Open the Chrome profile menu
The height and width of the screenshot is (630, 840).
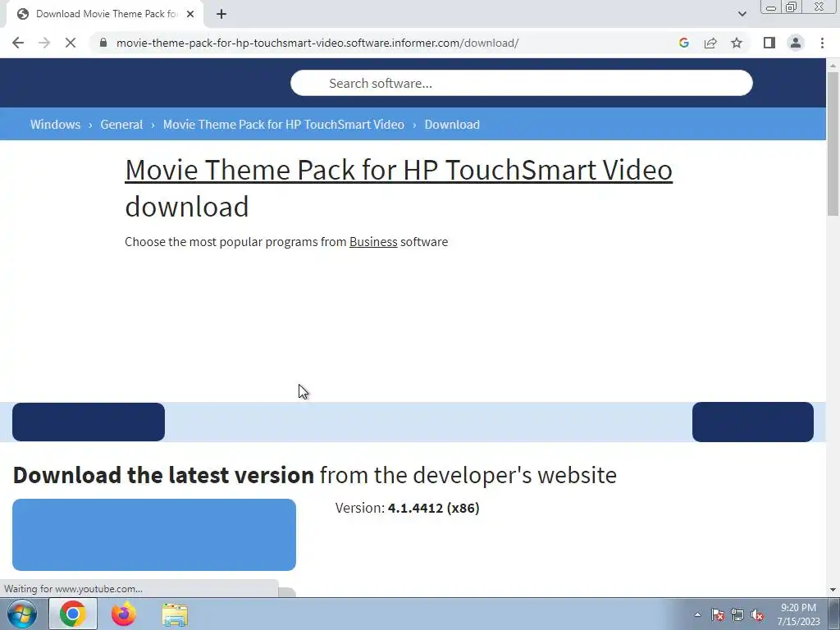[796, 43]
